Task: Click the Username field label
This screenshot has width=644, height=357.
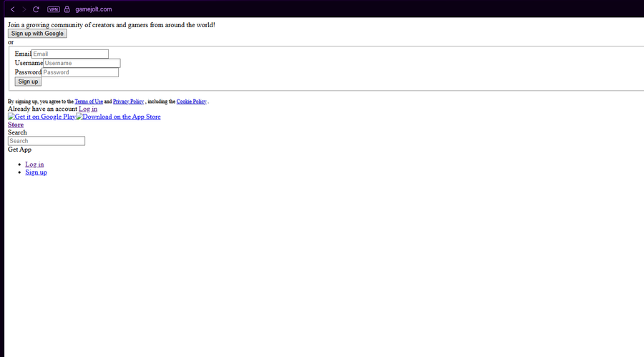Action: [29, 63]
